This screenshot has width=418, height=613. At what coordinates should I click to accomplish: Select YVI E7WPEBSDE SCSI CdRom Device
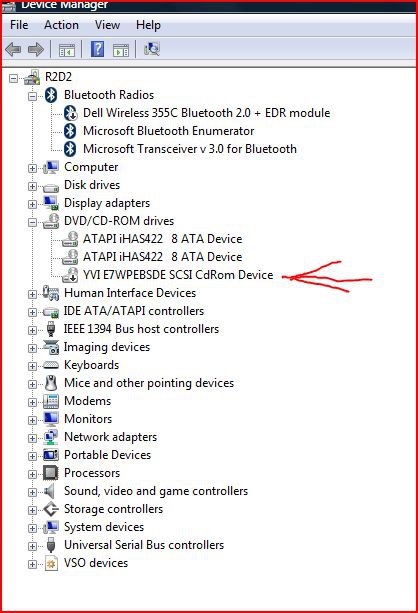click(178, 275)
